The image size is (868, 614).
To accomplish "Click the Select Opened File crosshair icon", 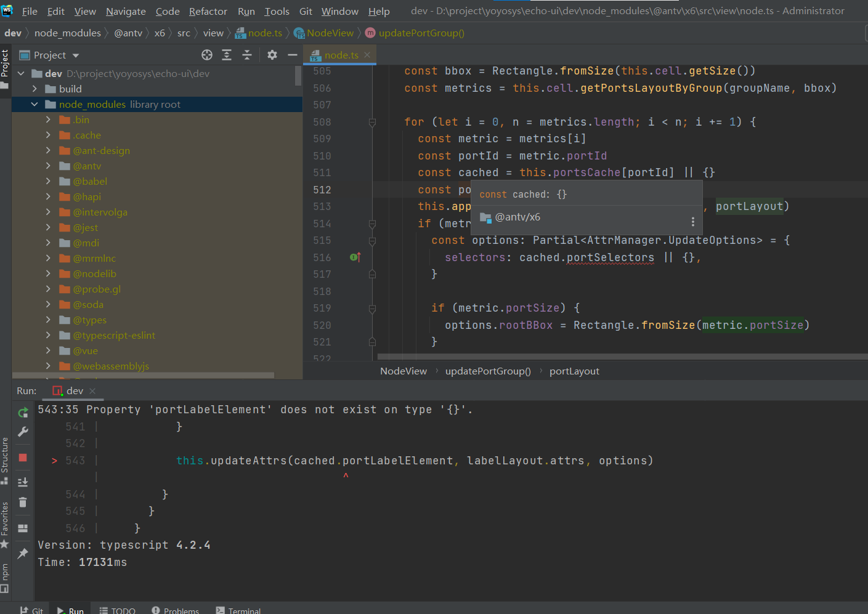I will pyautogui.click(x=207, y=55).
